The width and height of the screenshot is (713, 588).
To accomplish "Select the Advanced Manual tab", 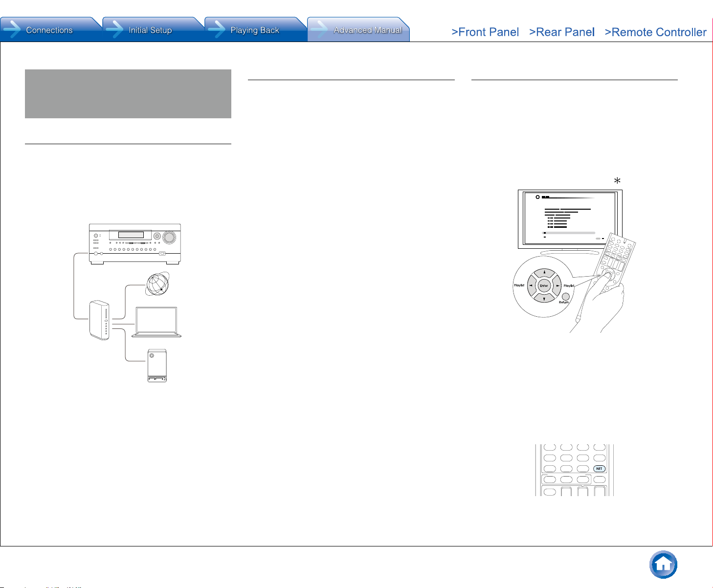I will pos(358,29).
